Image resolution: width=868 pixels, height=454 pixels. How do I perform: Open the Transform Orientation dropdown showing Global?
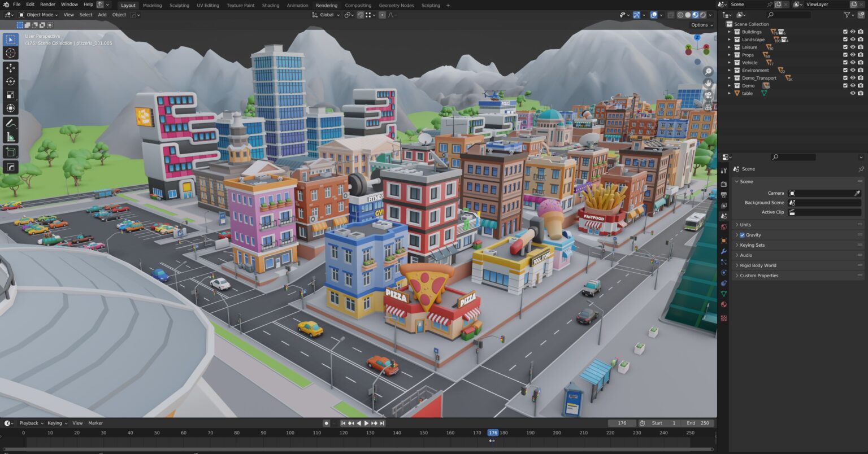[327, 15]
